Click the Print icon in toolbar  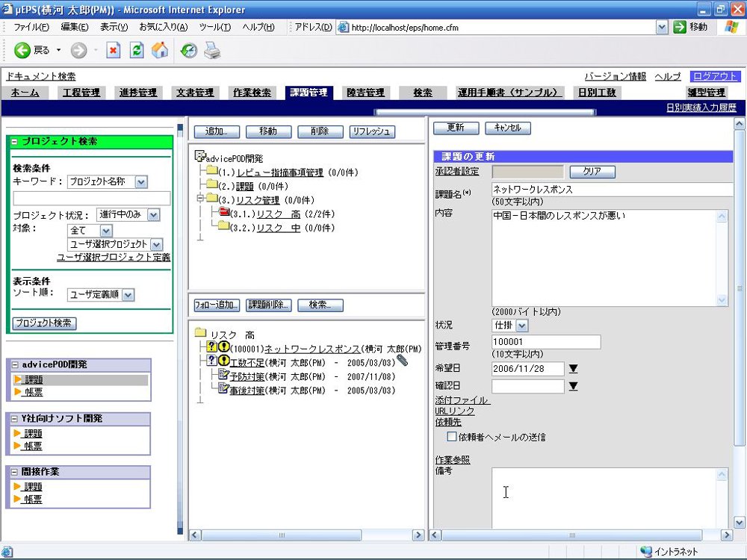(212, 50)
